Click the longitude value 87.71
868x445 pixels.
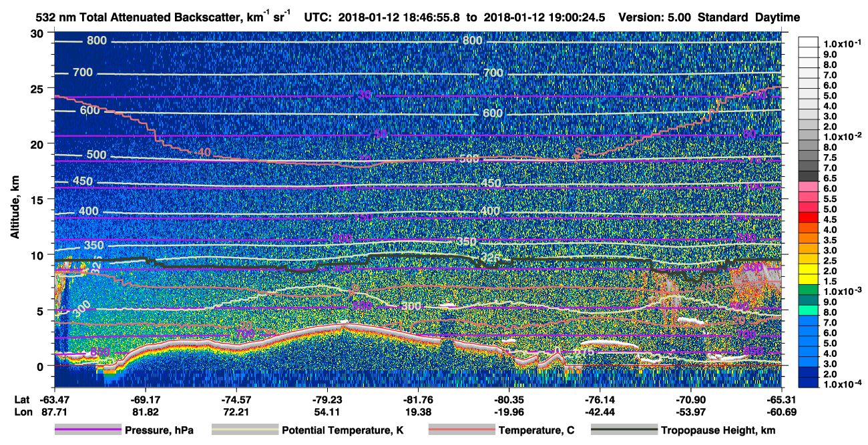[x=53, y=411]
